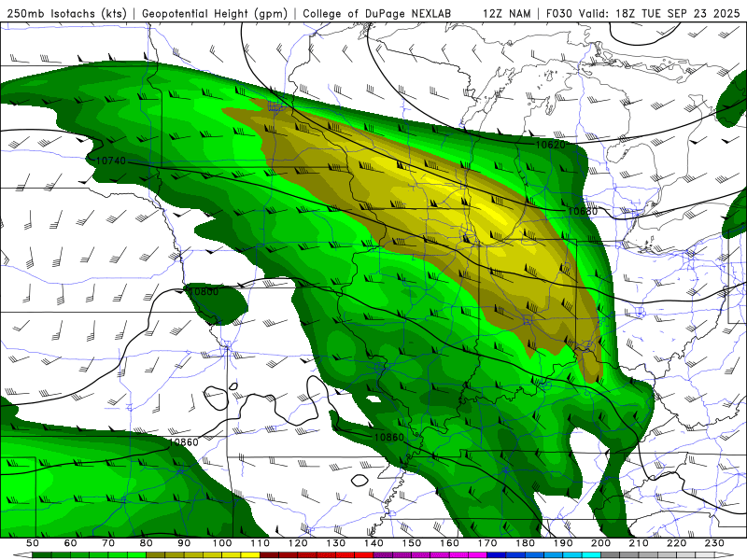Click the 70 value on the color scale
This screenshot has height=560, width=747.
click(108, 543)
